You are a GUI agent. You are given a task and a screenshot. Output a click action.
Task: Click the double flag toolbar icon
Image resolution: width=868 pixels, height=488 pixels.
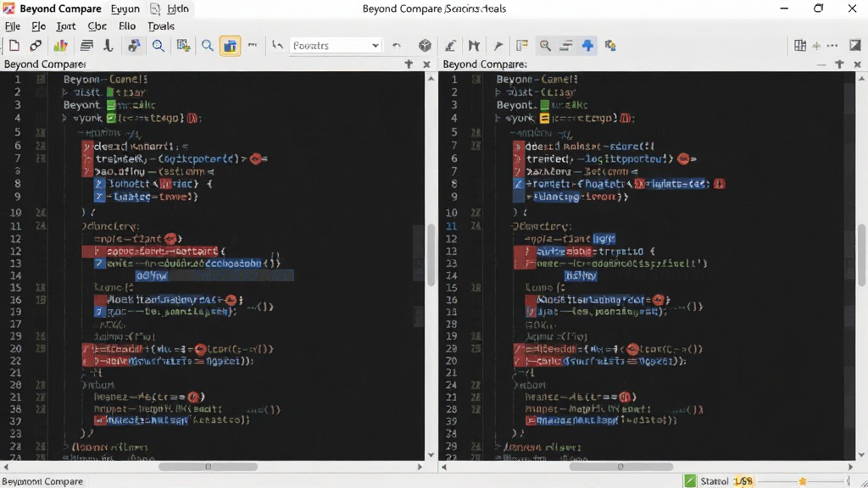click(x=474, y=46)
